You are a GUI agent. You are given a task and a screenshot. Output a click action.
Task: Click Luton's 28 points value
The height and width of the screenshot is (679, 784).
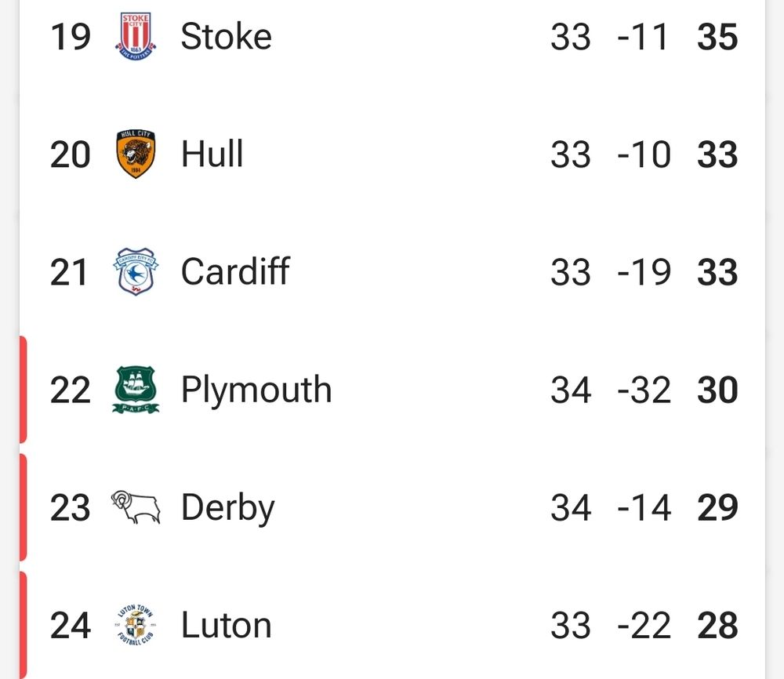click(x=717, y=625)
